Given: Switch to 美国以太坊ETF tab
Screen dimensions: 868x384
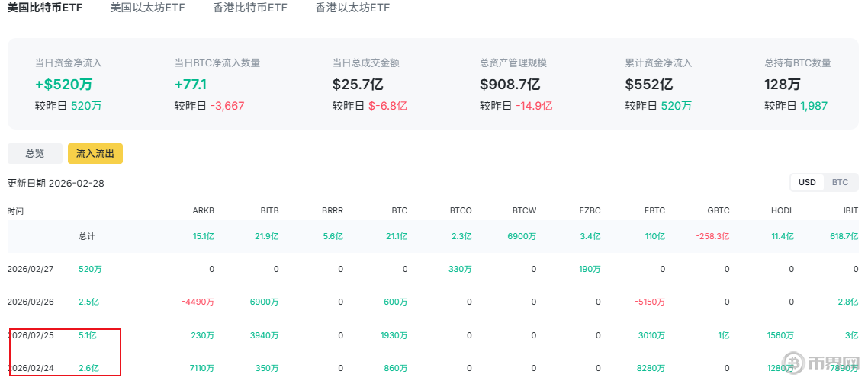Looking at the screenshot, I should [148, 8].
